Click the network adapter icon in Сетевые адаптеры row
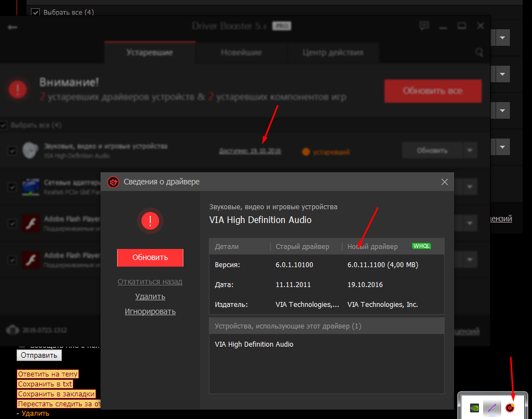Screen dimensions: 532x419 tap(30, 187)
